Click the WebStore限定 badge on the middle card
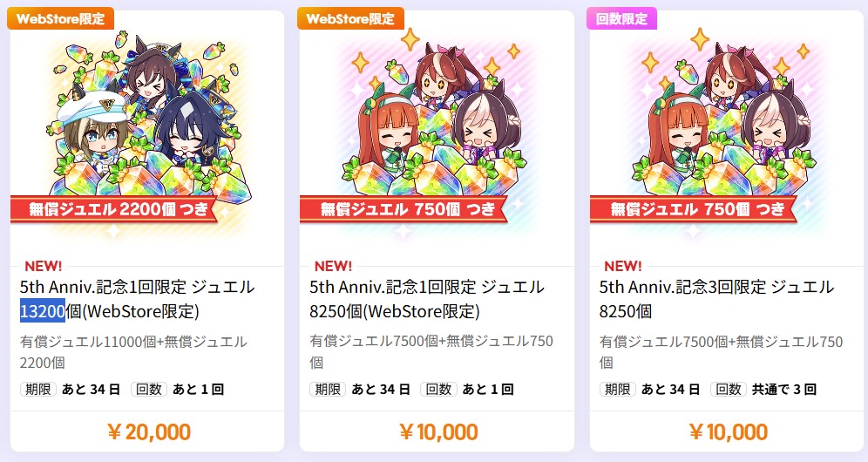 point(350,18)
